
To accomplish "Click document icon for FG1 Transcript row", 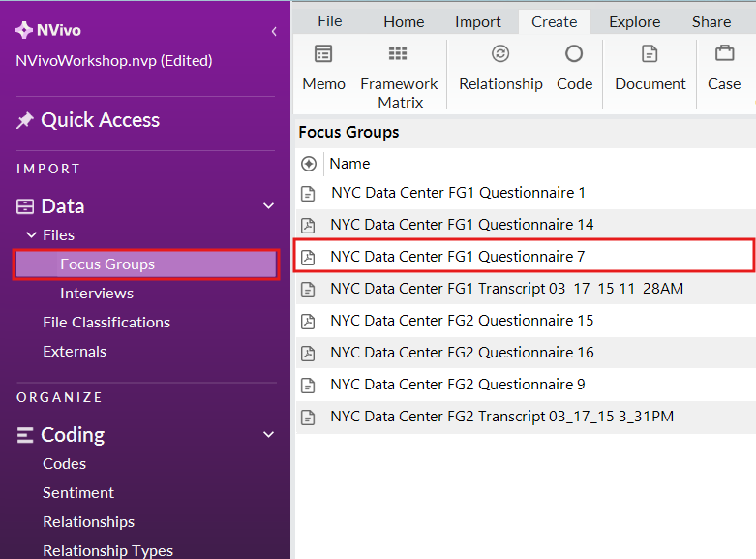I will coord(308,289).
